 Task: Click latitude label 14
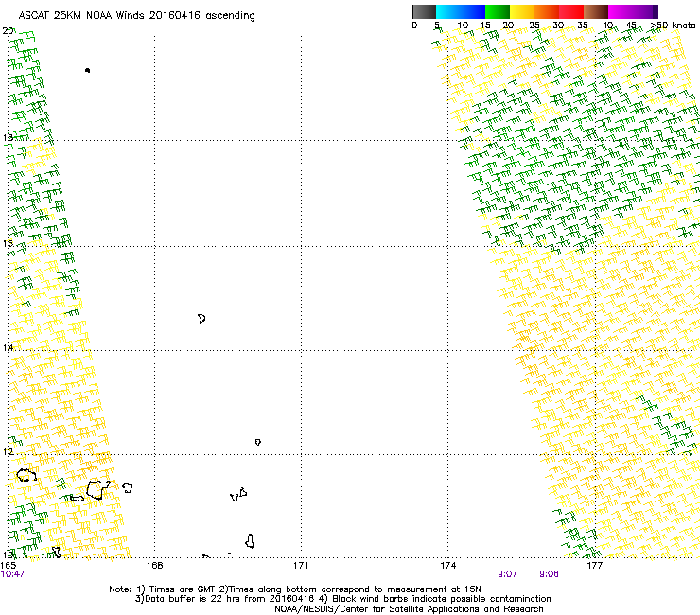tap(8, 347)
